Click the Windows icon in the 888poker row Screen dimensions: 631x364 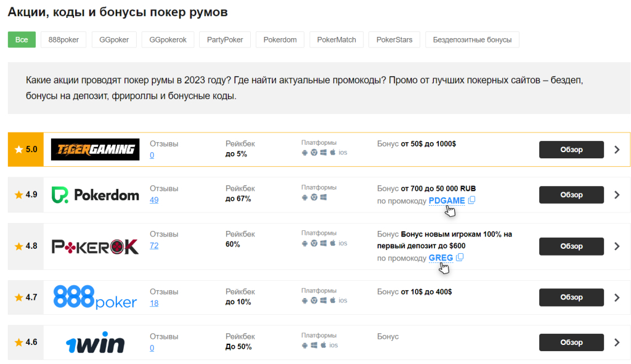point(323,301)
